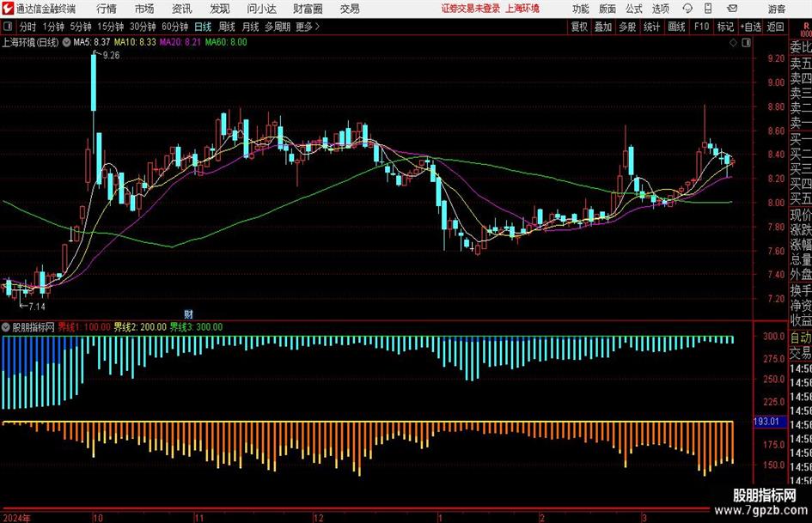Open the 市场 menu

[x=144, y=9]
